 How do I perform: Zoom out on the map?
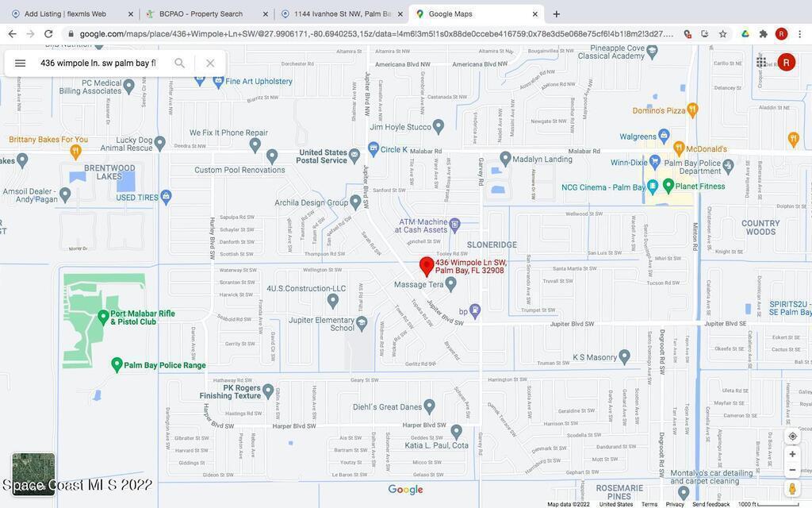click(792, 470)
